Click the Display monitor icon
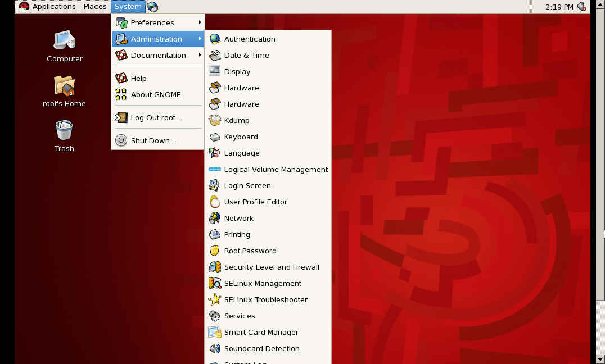Image resolution: width=605 pixels, height=364 pixels. (215, 71)
